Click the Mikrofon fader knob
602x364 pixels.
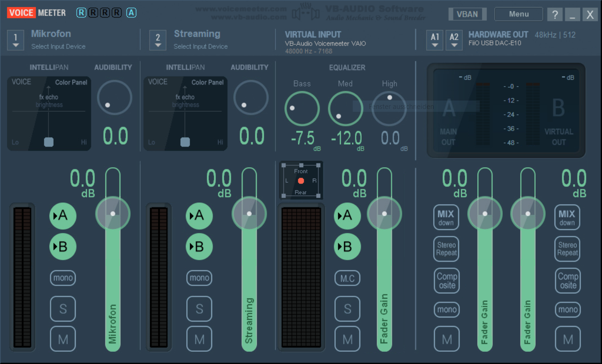pyautogui.click(x=113, y=213)
